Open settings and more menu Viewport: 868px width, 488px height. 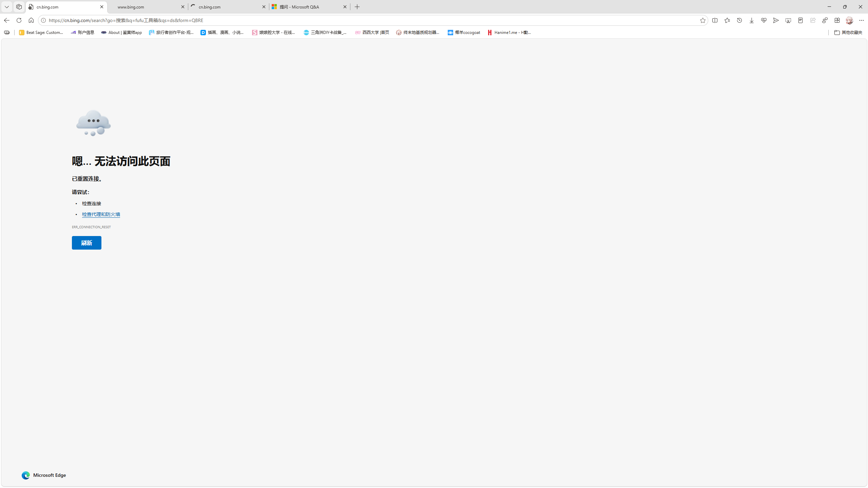tap(862, 20)
